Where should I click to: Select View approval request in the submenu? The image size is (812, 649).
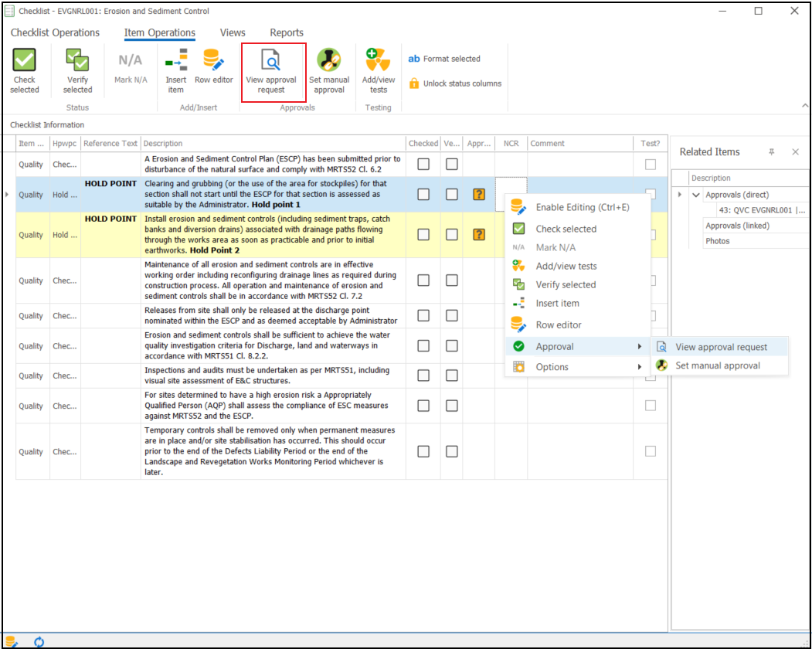[x=720, y=347]
